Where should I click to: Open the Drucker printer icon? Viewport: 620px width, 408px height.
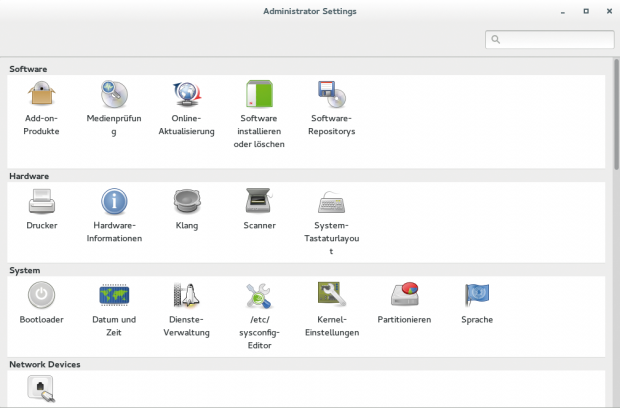pos(42,201)
